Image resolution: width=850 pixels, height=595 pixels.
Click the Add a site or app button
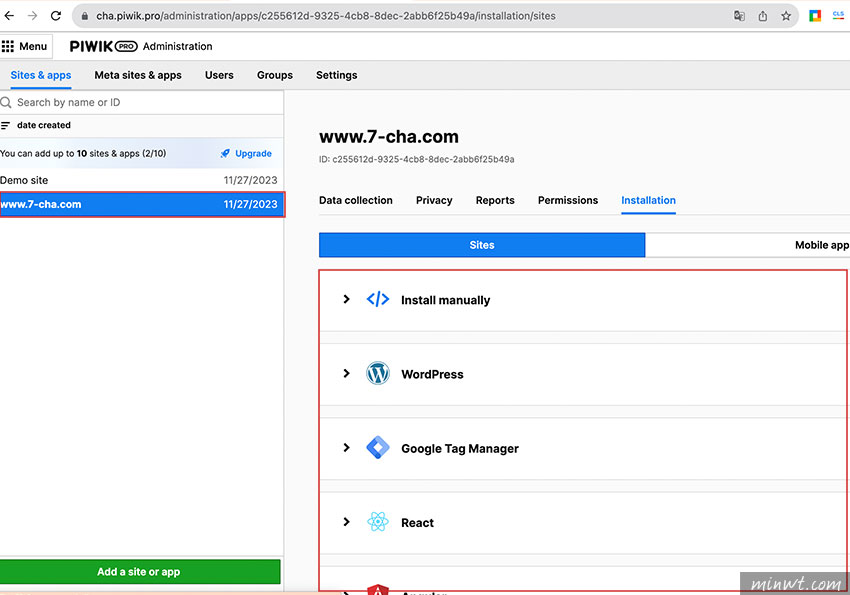[140, 572]
